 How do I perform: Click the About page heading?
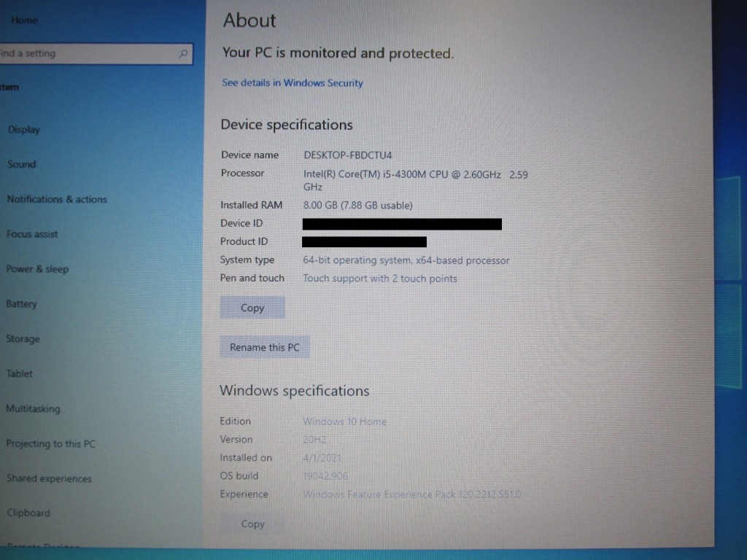(249, 20)
